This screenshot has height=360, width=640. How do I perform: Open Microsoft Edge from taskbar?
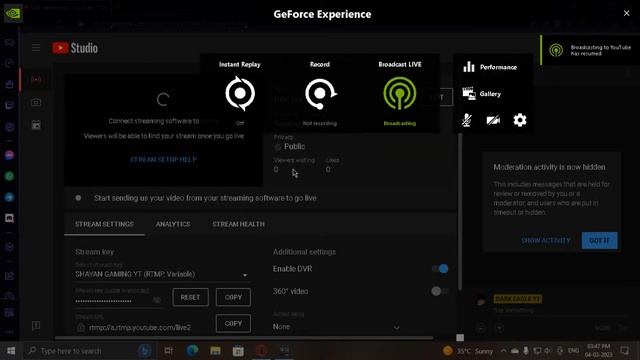[x=192, y=351]
